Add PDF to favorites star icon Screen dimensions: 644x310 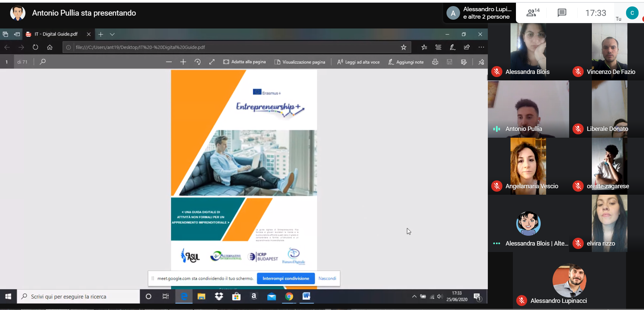pyautogui.click(x=403, y=47)
